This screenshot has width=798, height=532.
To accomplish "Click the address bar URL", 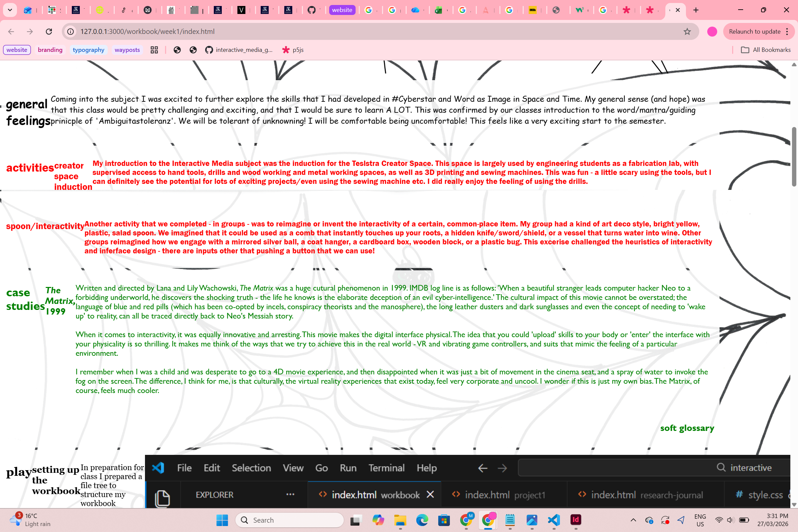I will (147, 32).
